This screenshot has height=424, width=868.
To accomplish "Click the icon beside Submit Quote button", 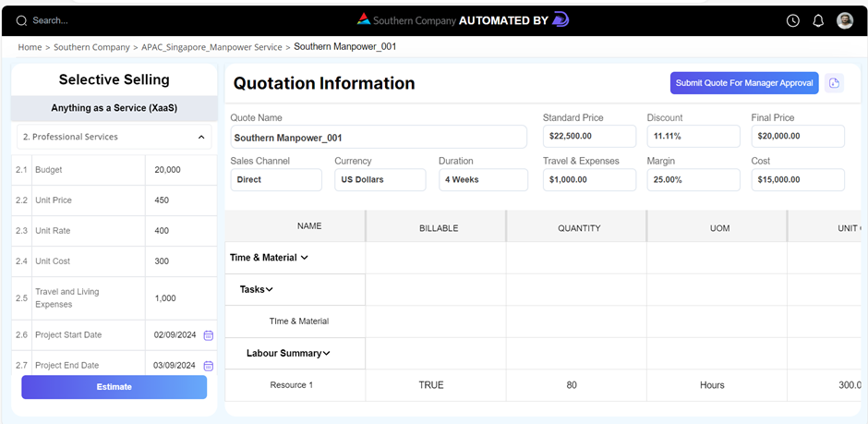I will pyautogui.click(x=834, y=83).
